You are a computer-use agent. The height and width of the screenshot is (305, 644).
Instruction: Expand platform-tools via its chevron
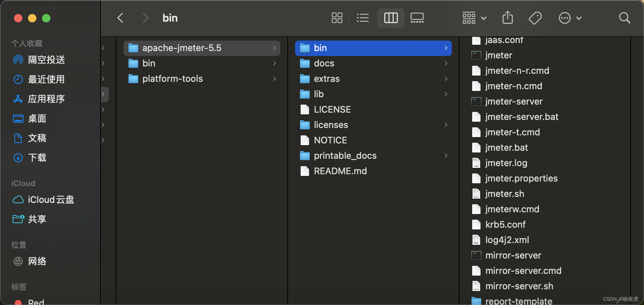274,79
